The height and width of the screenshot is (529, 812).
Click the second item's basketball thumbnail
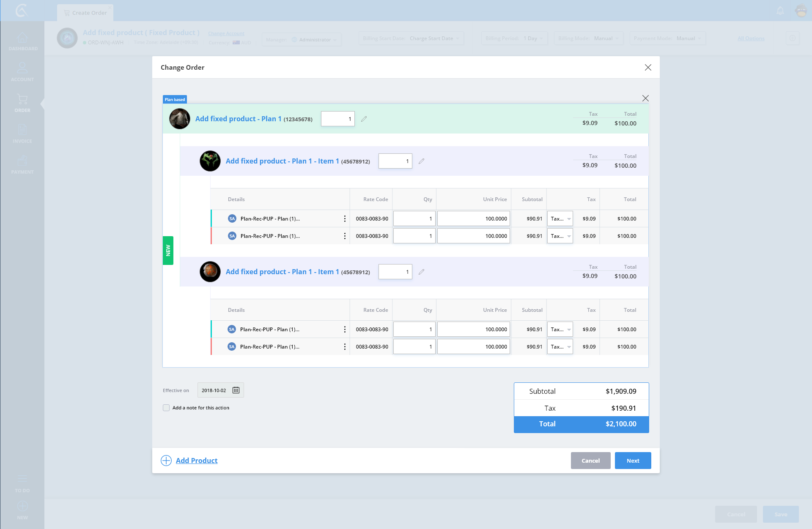tap(210, 272)
